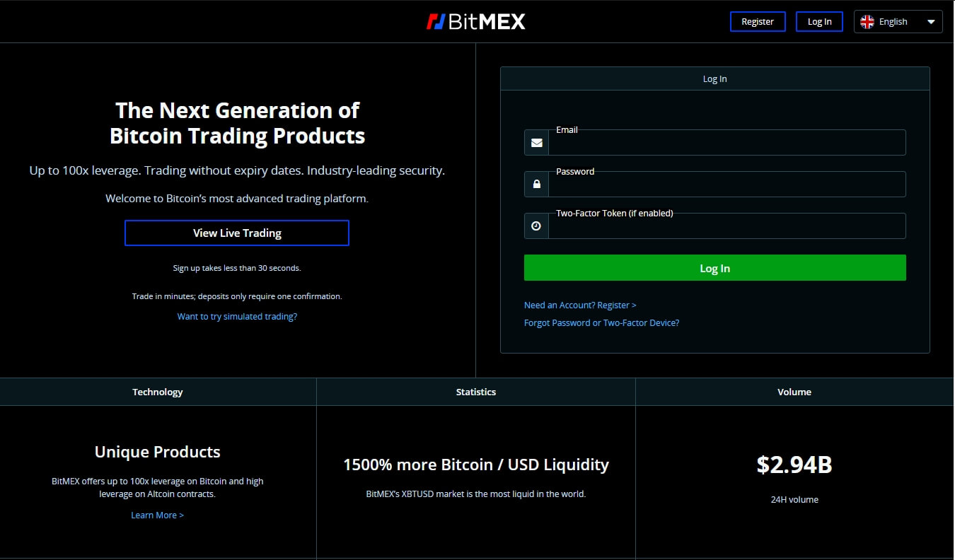Open Forgot Password or Two-Factor Device link
Viewport: 955px width, 560px height.
coord(601,323)
